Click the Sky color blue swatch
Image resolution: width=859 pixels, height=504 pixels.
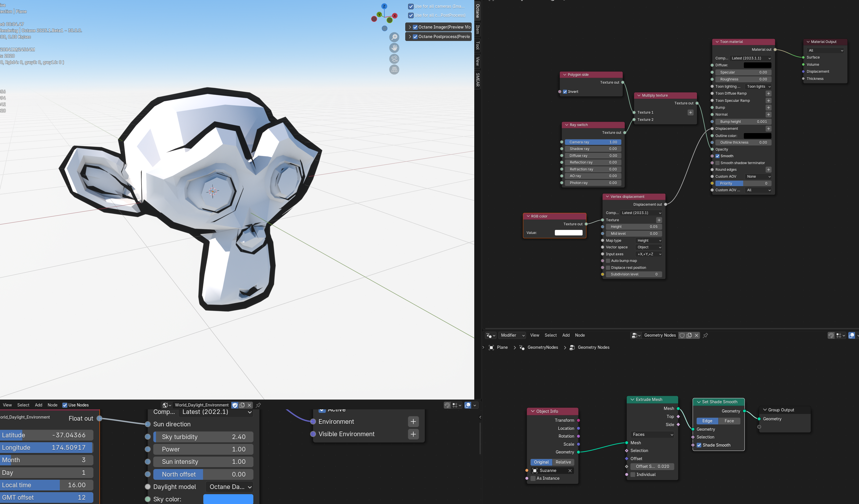228,499
